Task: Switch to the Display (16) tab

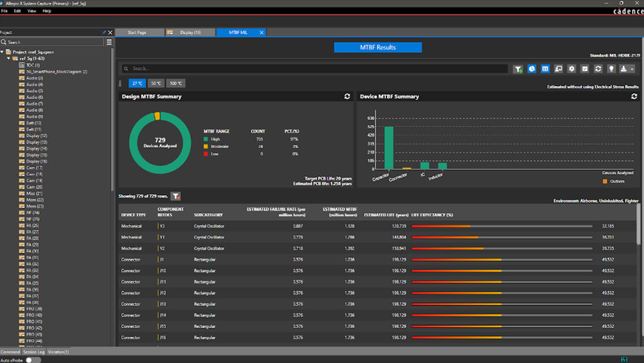Action: coord(191,32)
